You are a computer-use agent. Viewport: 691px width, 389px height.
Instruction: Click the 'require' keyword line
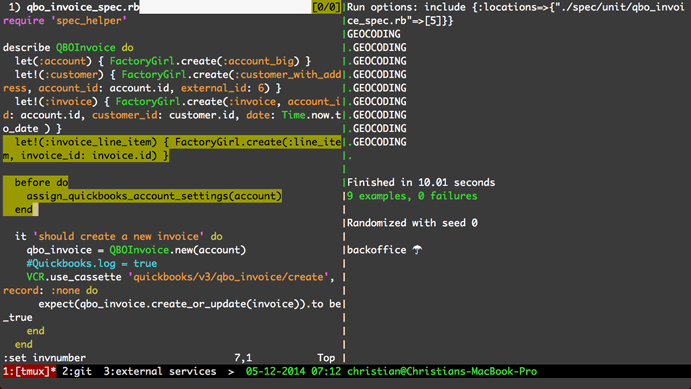[x=65, y=21]
